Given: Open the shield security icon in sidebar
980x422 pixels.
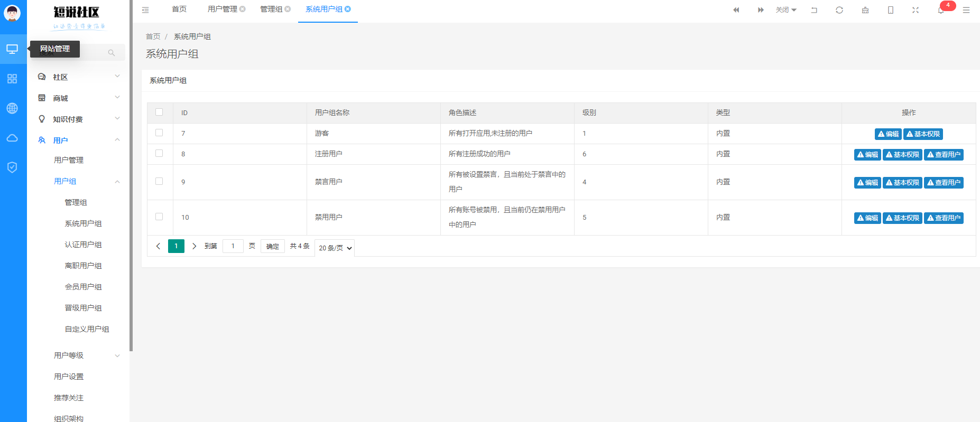Looking at the screenshot, I should pos(12,167).
